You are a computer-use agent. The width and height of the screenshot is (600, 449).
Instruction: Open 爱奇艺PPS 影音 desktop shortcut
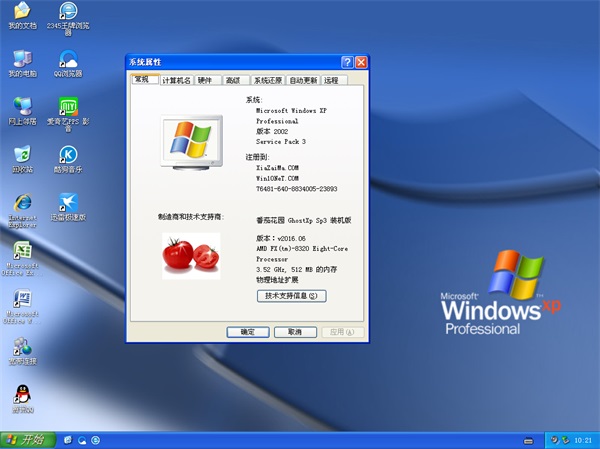(69, 107)
